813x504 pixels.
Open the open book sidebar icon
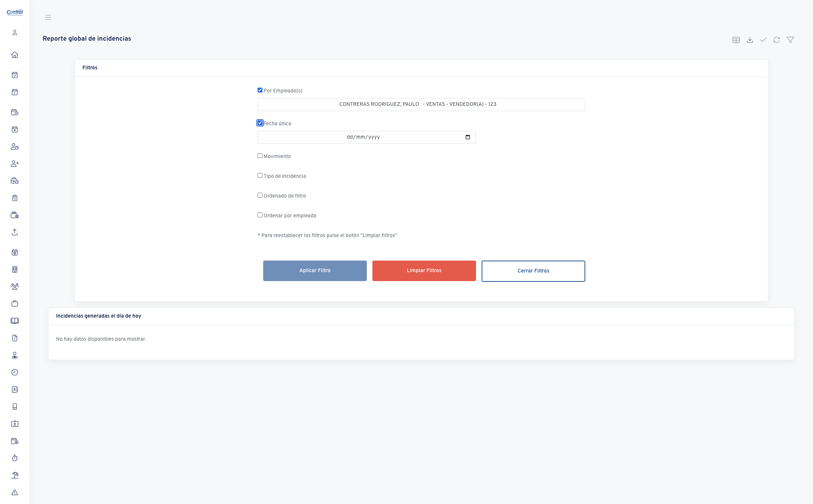click(x=15, y=321)
